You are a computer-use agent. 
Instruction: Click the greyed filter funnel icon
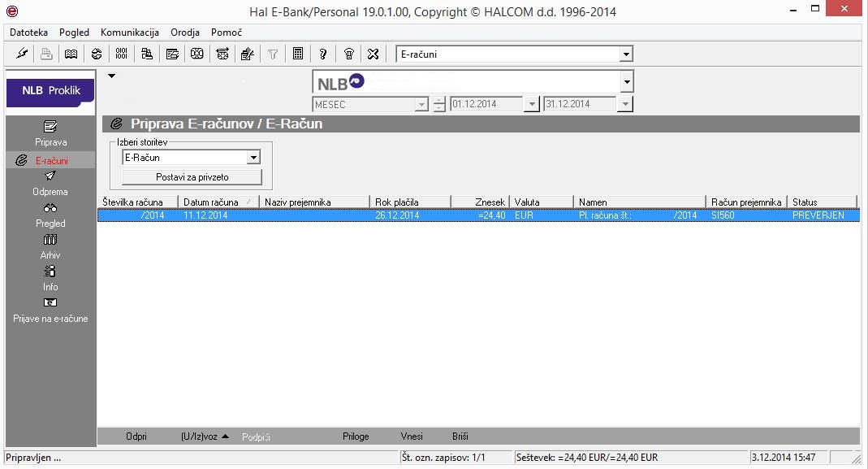[273, 54]
